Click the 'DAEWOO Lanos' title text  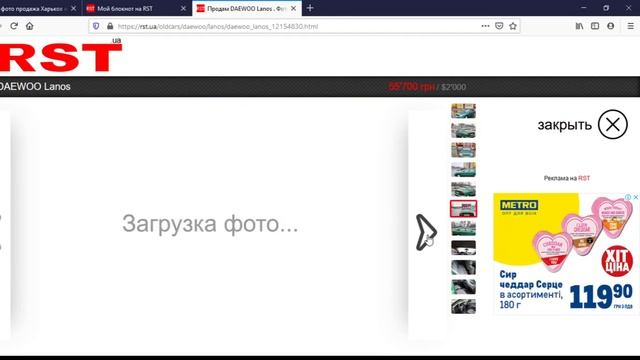35,87
